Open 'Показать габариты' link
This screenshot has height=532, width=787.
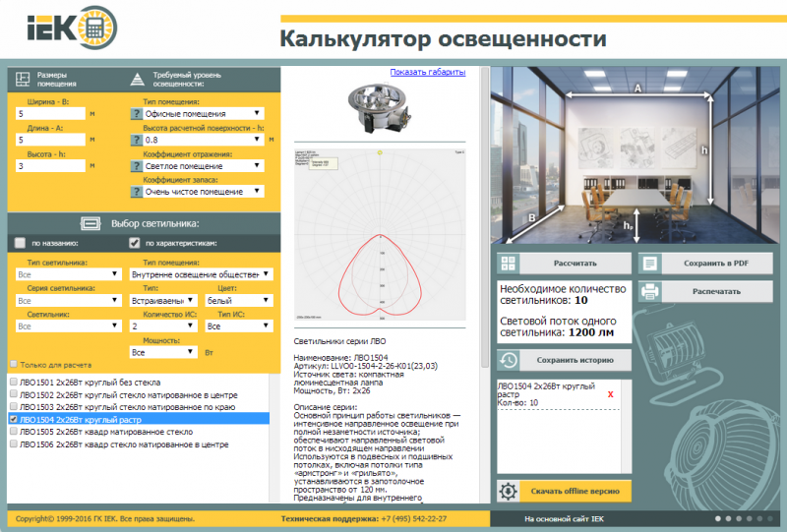428,72
